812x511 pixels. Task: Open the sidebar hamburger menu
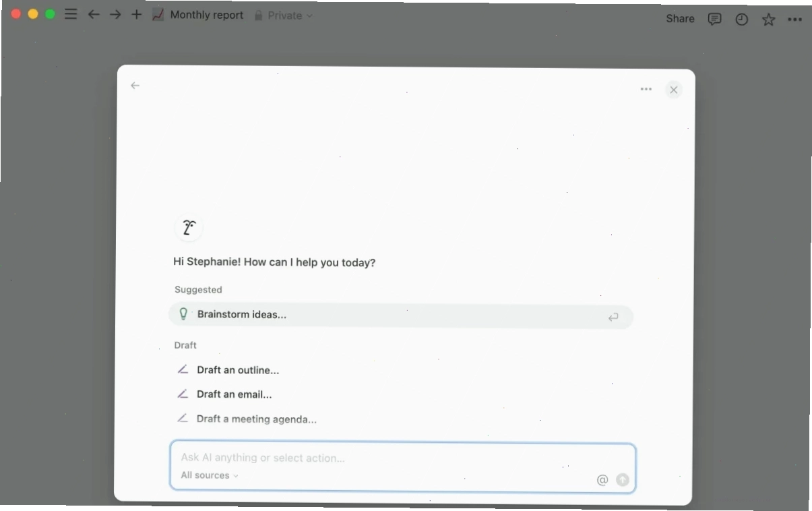[x=71, y=14]
